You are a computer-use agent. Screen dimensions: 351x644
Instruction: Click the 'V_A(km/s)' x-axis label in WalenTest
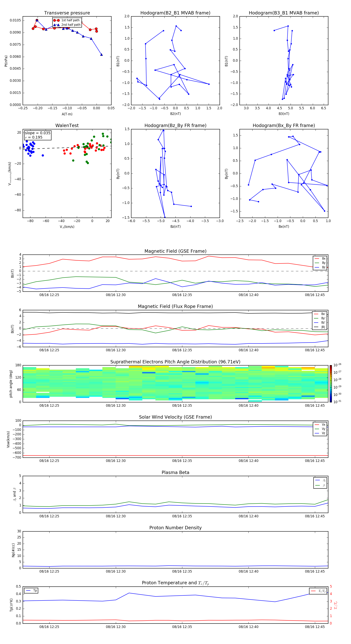pos(67,227)
